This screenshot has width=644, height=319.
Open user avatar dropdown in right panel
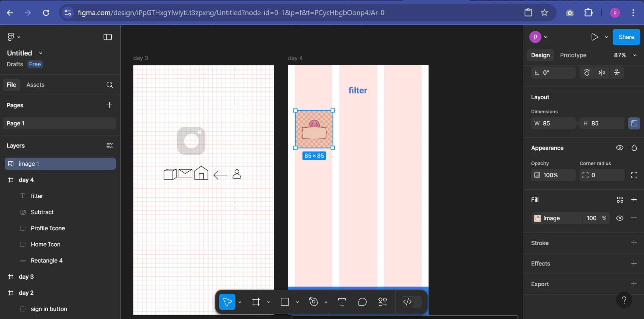[546, 37]
